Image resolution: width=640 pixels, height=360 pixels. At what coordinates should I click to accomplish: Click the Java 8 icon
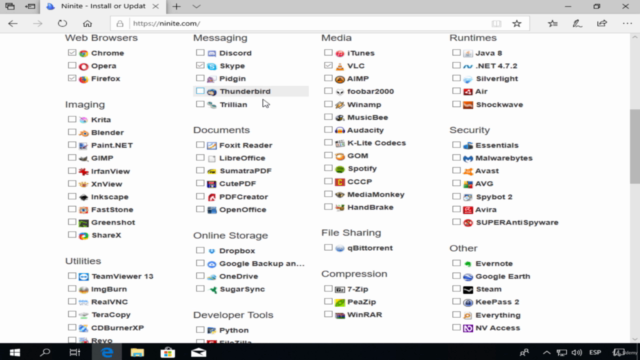pyautogui.click(x=468, y=53)
